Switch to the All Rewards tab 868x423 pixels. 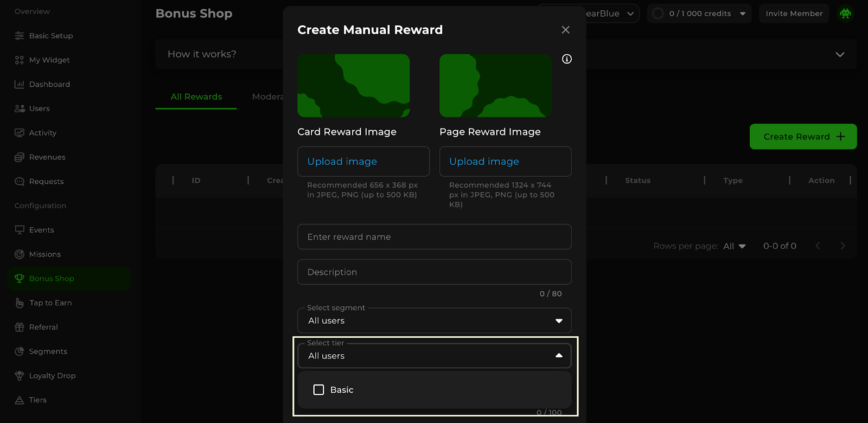[x=196, y=97]
